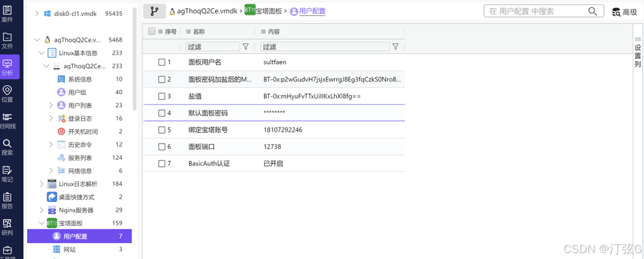The height and width of the screenshot is (259, 644).
Task: Collapse the agThoqQ2Ce.v... root tree node
Action: click(37, 40)
